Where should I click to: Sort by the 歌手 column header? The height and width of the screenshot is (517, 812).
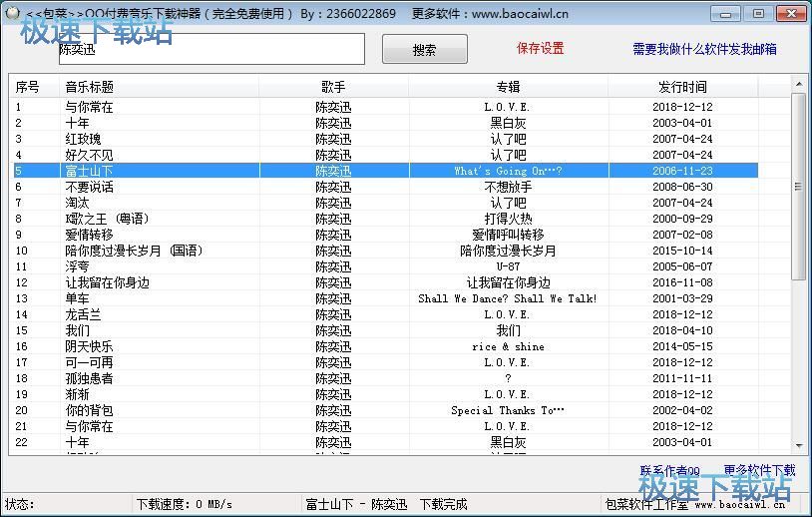pyautogui.click(x=333, y=87)
